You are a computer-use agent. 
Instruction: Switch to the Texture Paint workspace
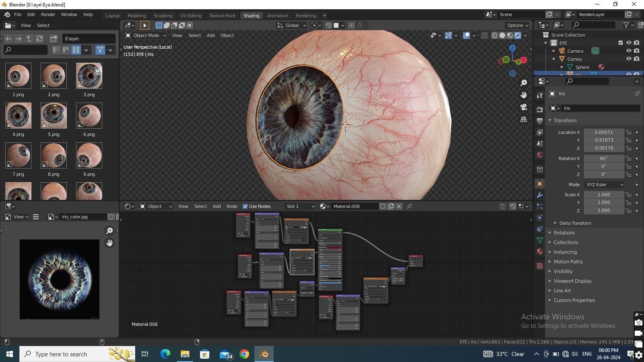tap(222, 16)
